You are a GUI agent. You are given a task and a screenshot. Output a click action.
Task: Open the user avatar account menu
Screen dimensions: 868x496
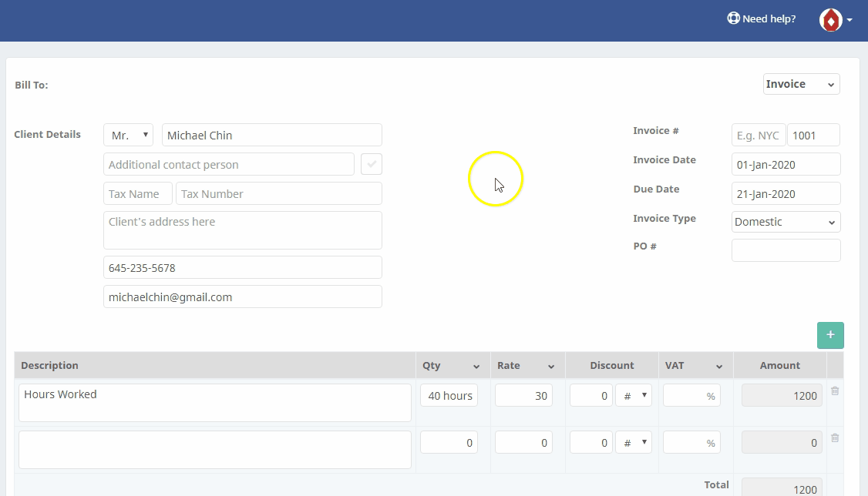point(836,20)
